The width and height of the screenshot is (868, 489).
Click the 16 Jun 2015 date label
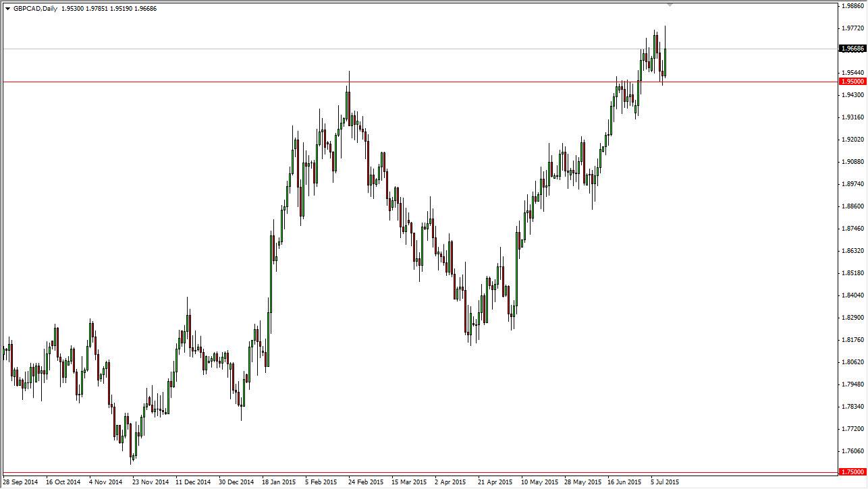pos(625,483)
